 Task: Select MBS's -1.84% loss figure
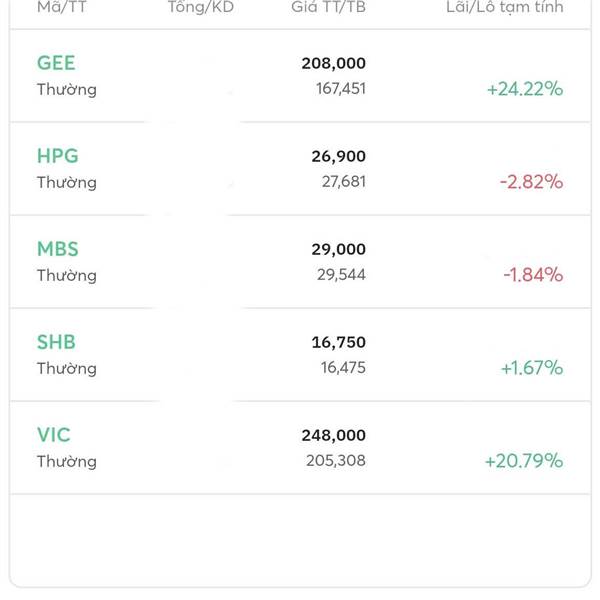(533, 275)
